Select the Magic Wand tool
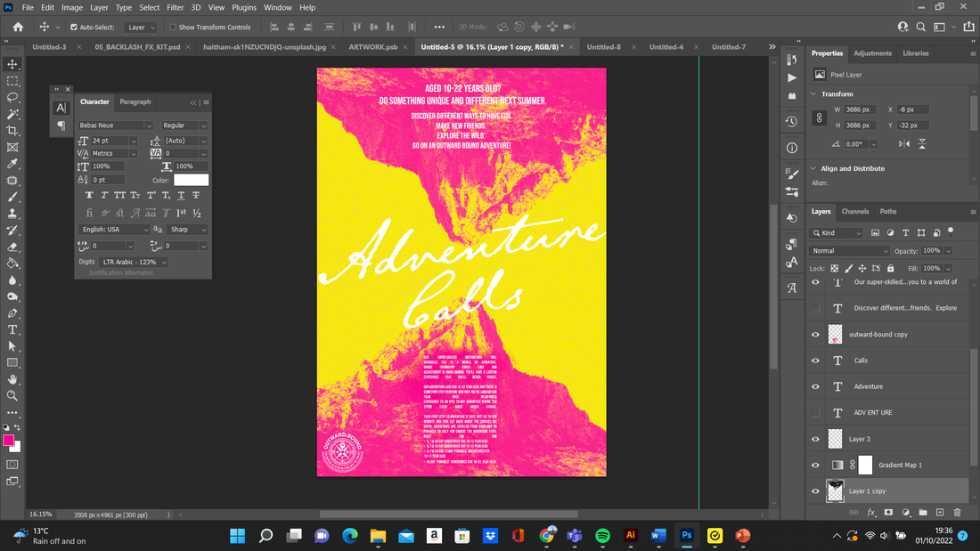The width and height of the screenshot is (980, 551). point(12,114)
